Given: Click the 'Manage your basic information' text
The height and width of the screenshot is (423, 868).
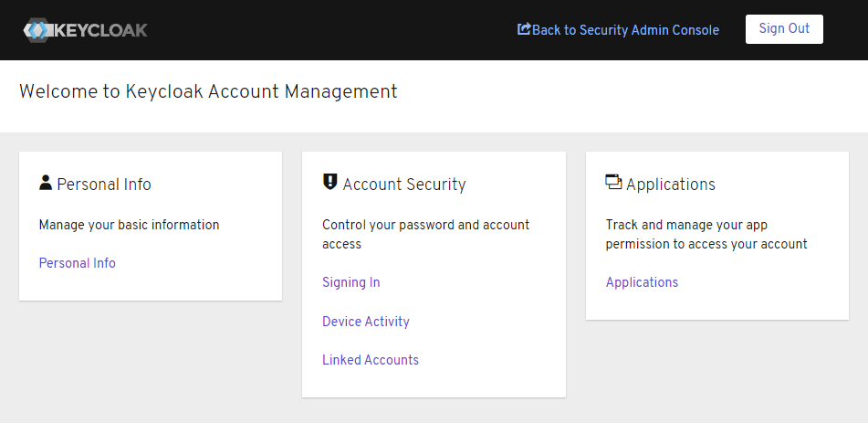Looking at the screenshot, I should [129, 225].
